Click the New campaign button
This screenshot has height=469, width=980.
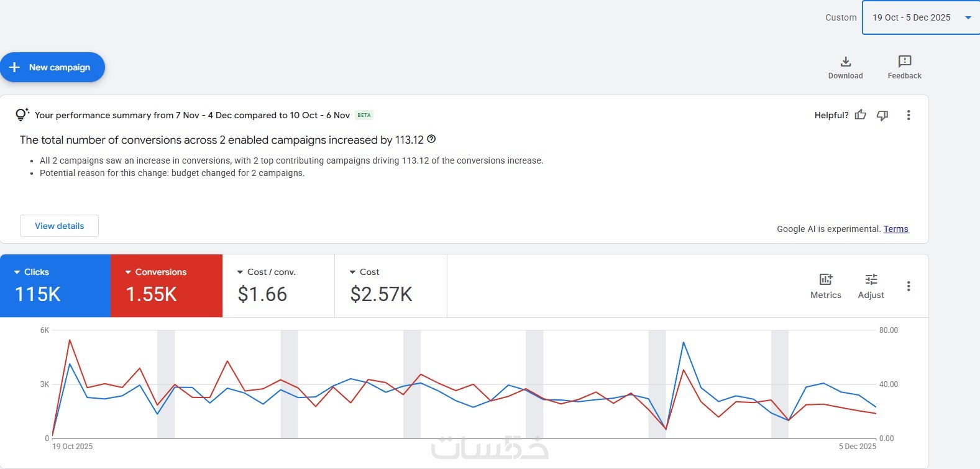tap(52, 67)
